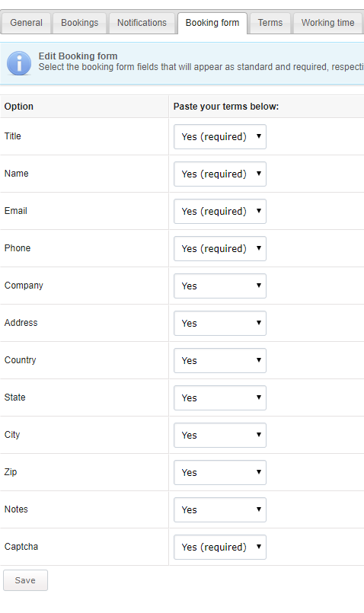Open the Title field dropdown
The height and width of the screenshot is (613, 364).
220,136
